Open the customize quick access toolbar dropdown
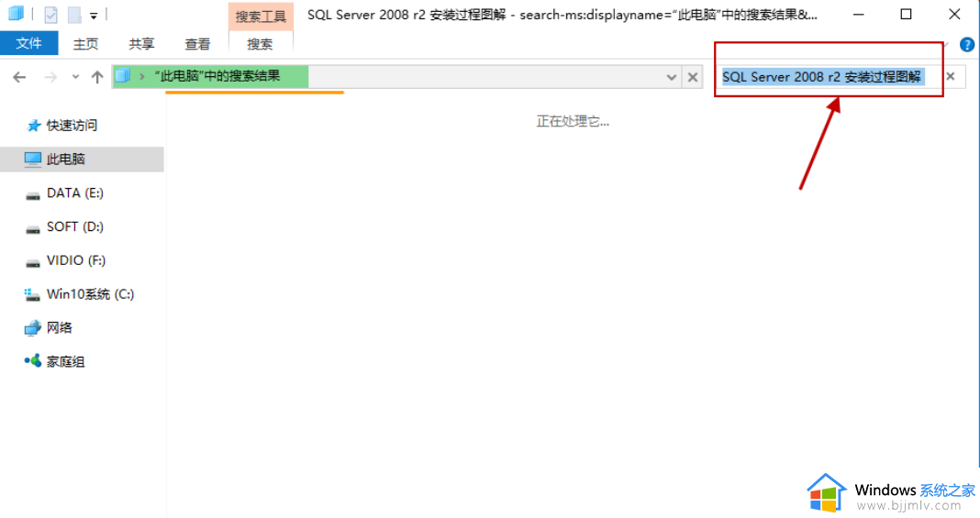This screenshot has height=518, width=980. (x=93, y=16)
